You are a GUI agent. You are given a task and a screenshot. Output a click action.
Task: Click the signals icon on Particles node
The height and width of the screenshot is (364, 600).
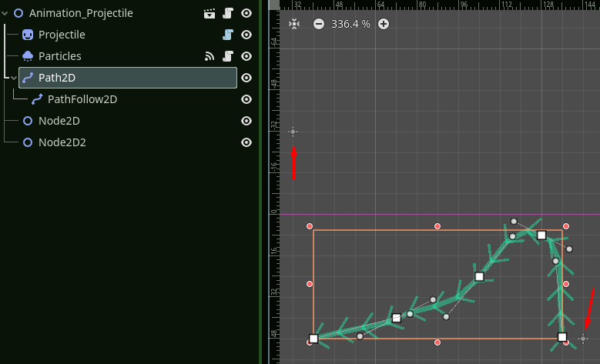(x=209, y=56)
